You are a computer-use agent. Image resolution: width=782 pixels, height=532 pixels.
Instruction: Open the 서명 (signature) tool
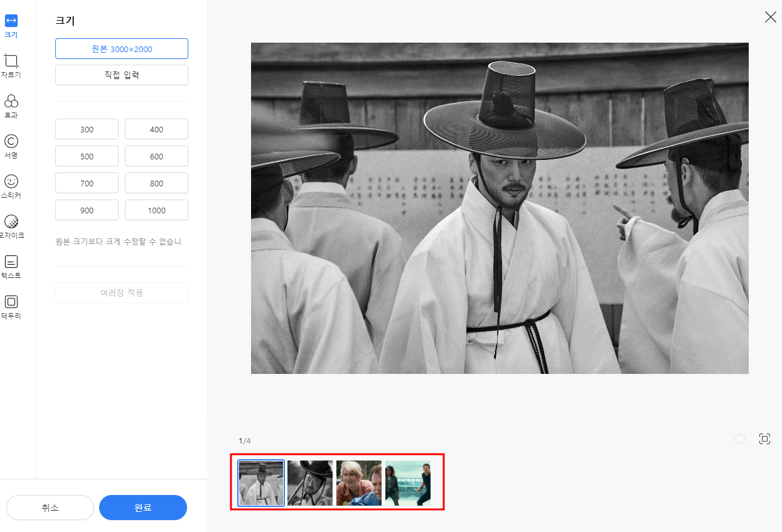coord(11,141)
